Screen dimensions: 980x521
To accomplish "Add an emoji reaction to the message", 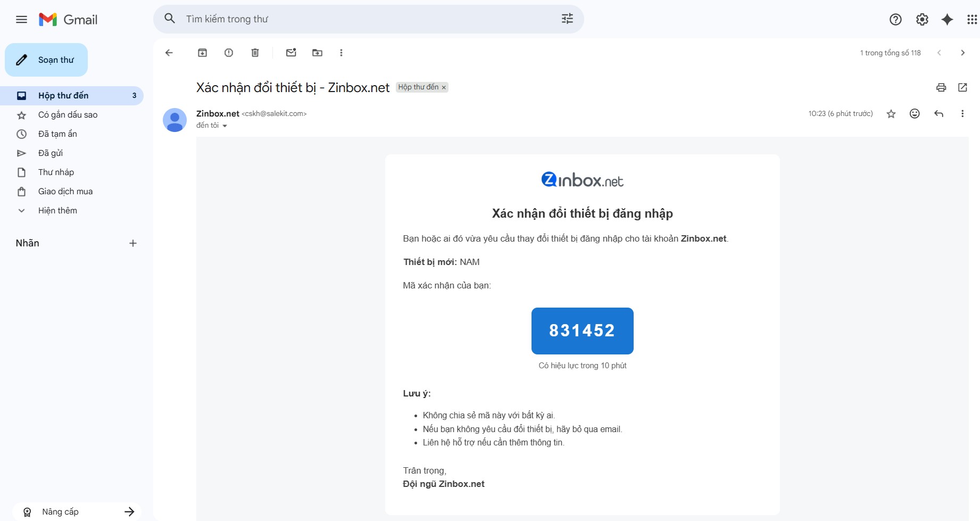I will coord(915,113).
